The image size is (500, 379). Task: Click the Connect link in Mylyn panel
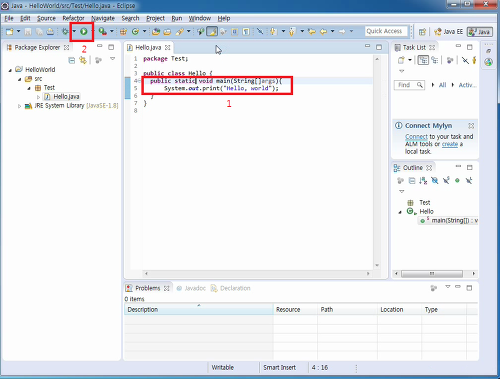click(416, 137)
